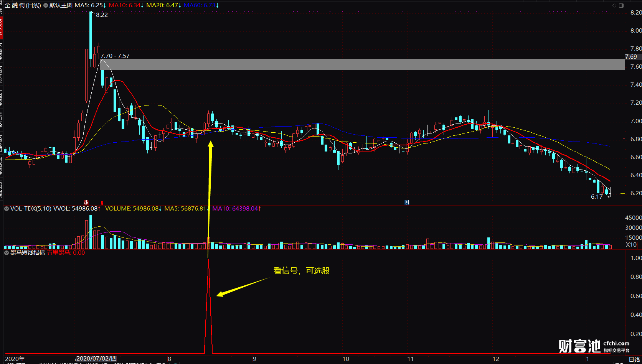Click the red $ dividend marker
This screenshot has width=642, height=364.
(102, 202)
